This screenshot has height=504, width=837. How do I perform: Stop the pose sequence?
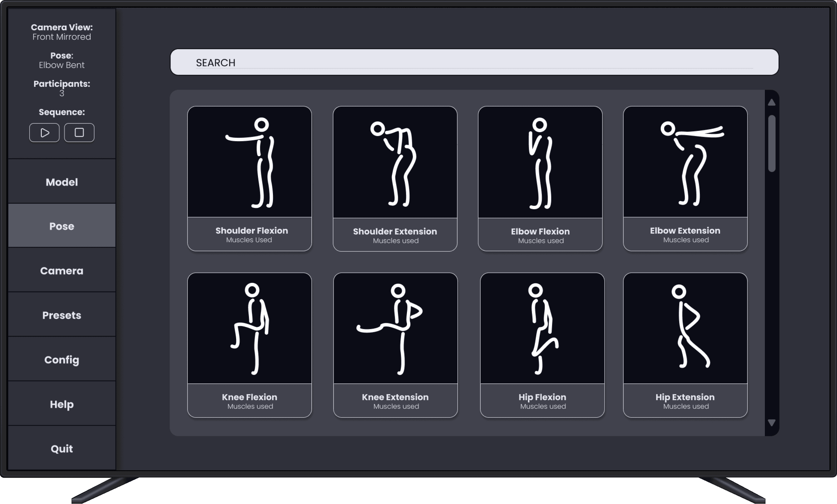click(79, 132)
